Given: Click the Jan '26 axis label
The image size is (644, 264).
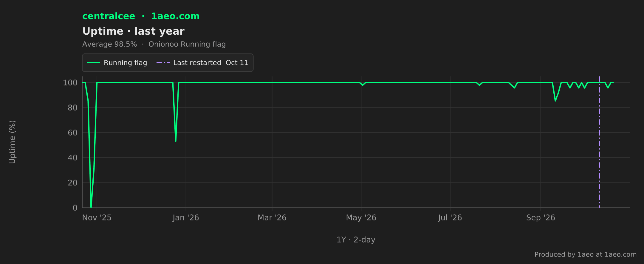Looking at the screenshot, I should click(186, 218).
